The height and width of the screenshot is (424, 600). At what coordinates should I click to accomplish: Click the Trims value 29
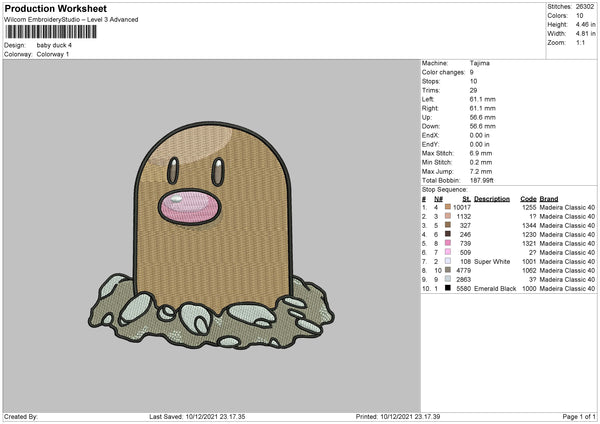(x=473, y=90)
